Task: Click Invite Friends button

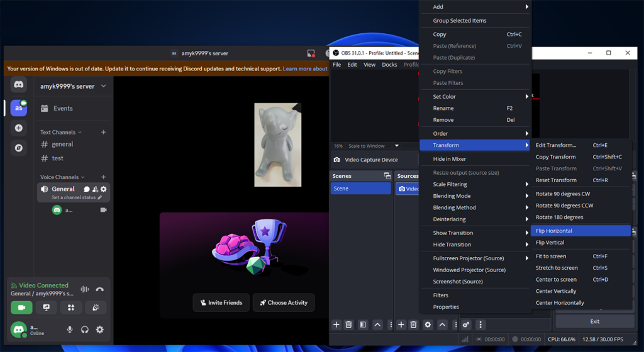Action: (x=221, y=303)
